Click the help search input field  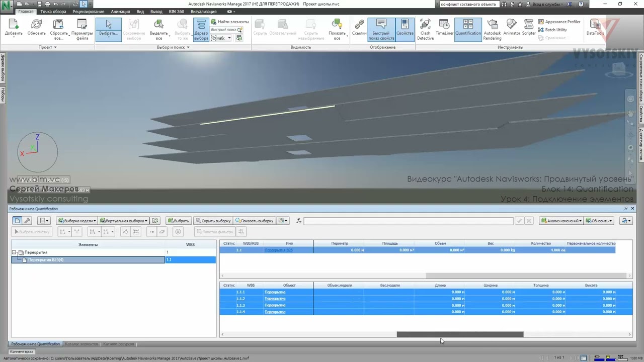469,4
